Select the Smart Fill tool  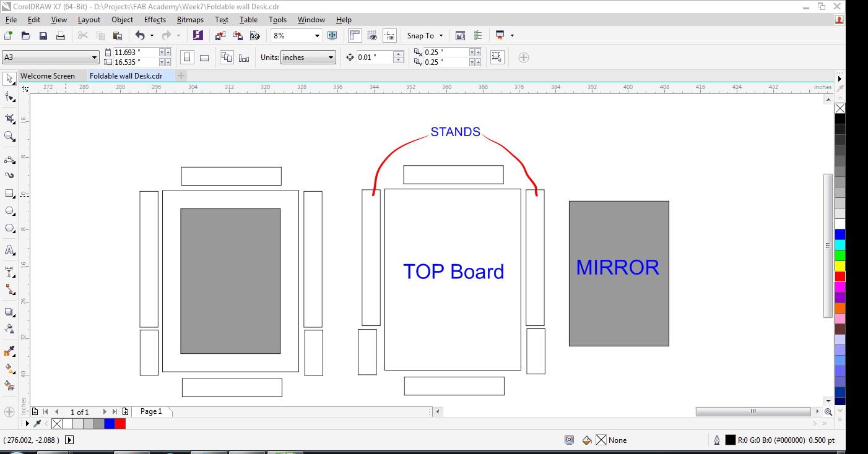pyautogui.click(x=9, y=385)
